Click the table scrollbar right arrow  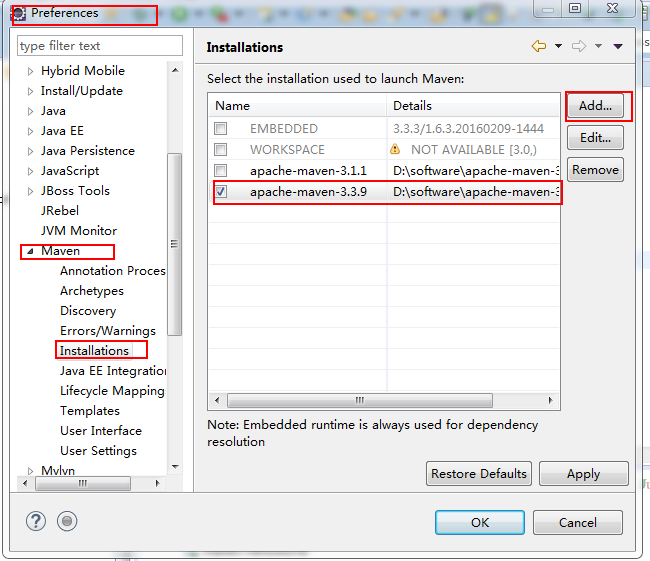(x=551, y=401)
